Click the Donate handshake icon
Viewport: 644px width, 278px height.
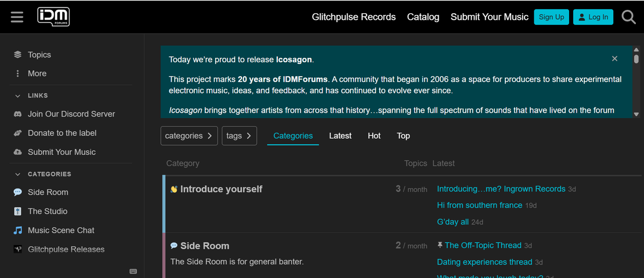tap(17, 133)
